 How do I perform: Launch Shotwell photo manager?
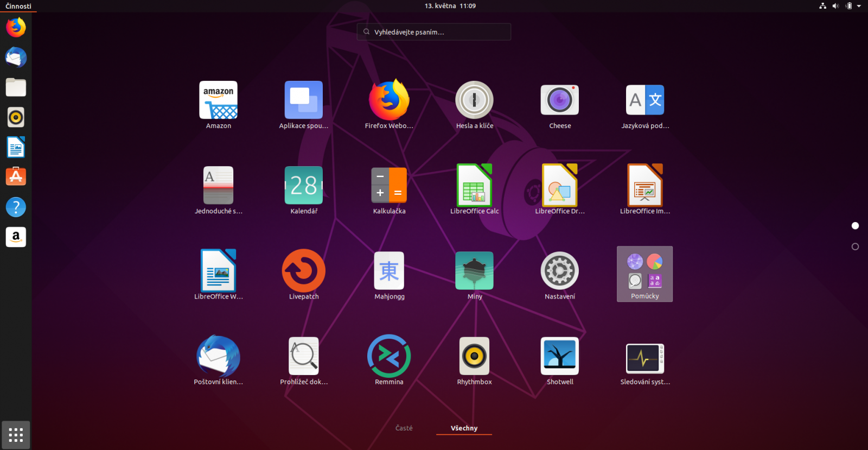[560, 362]
